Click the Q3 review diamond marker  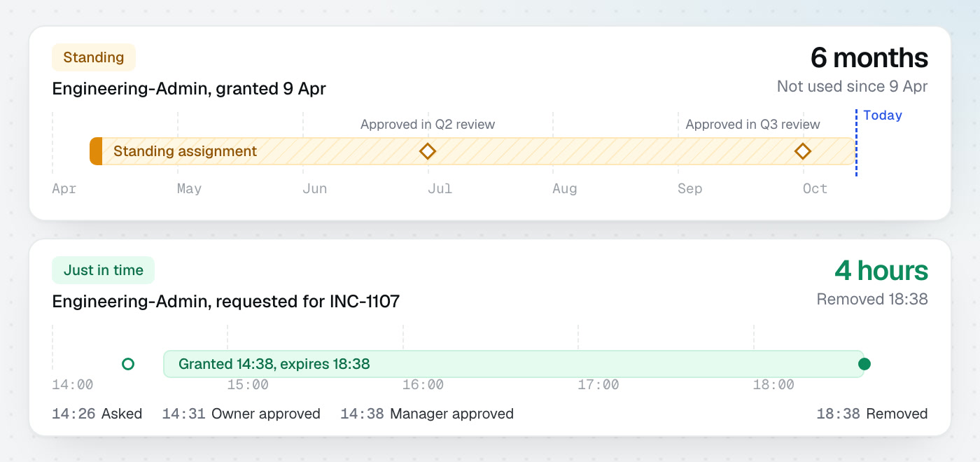point(803,151)
